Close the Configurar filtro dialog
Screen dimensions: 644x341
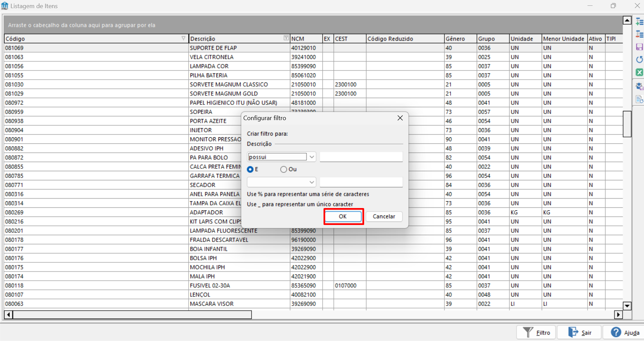click(x=400, y=118)
